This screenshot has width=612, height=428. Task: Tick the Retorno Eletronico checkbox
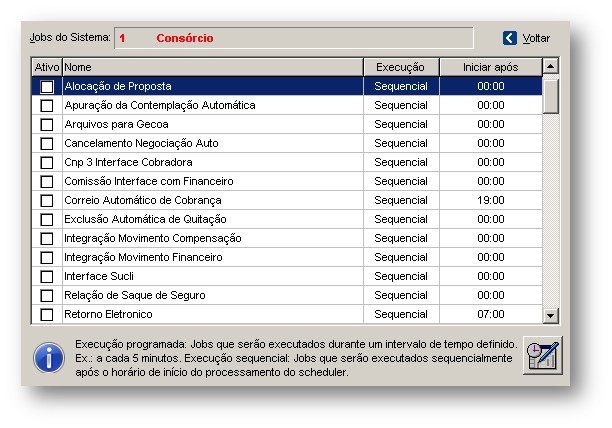[47, 314]
